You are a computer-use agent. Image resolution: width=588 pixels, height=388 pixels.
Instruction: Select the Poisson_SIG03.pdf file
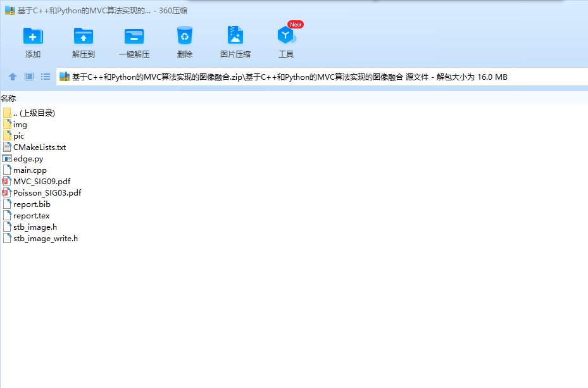[x=42, y=192]
